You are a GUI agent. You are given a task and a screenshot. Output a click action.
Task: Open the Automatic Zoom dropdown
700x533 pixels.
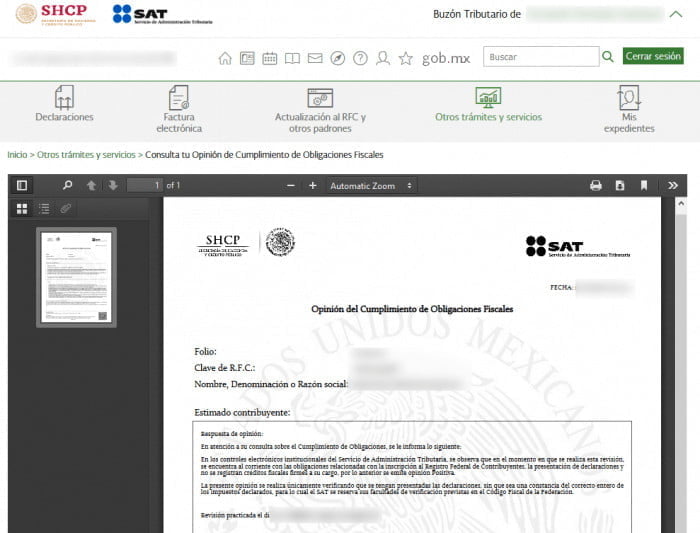(371, 186)
